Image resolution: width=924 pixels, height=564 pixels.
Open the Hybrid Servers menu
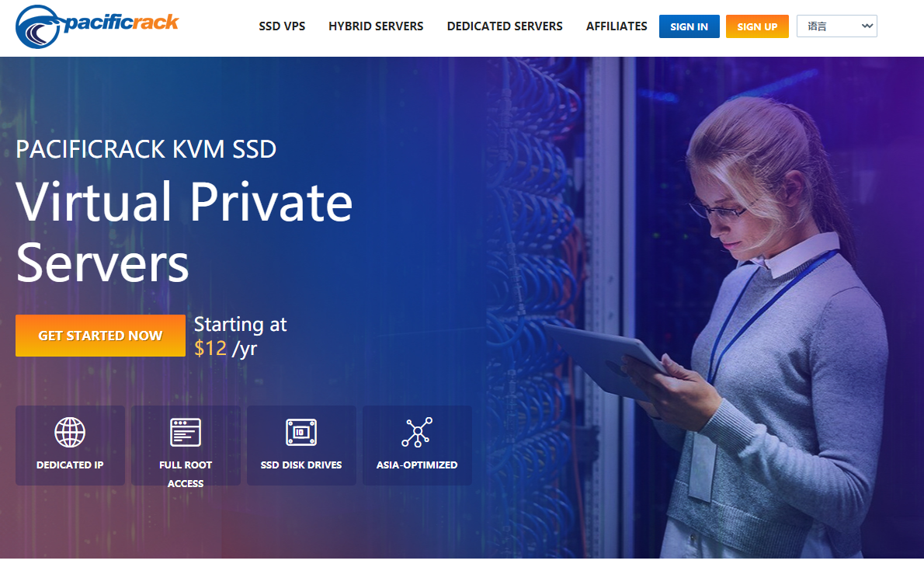(376, 26)
